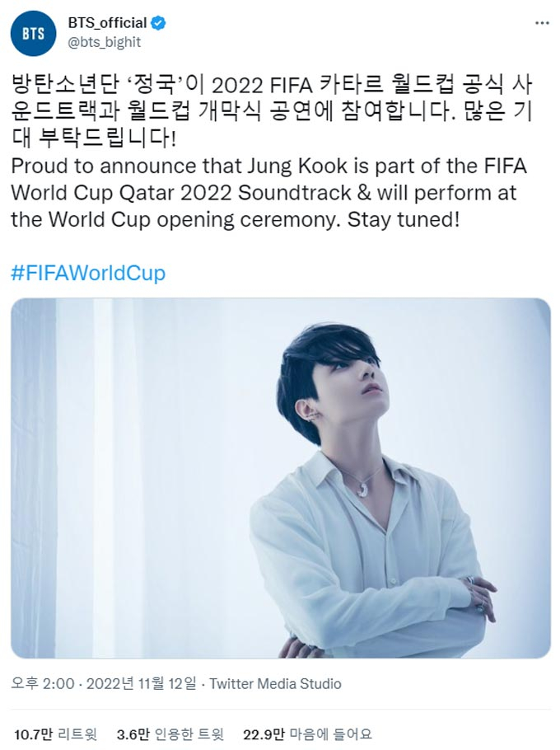Open the @bts_bighit handle
Image resolution: width=560 pixels, height=750 pixels.
(105, 42)
